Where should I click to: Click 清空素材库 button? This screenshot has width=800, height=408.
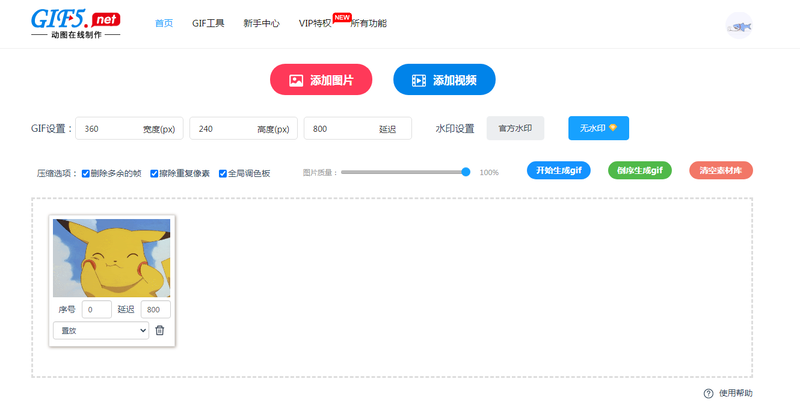721,170
